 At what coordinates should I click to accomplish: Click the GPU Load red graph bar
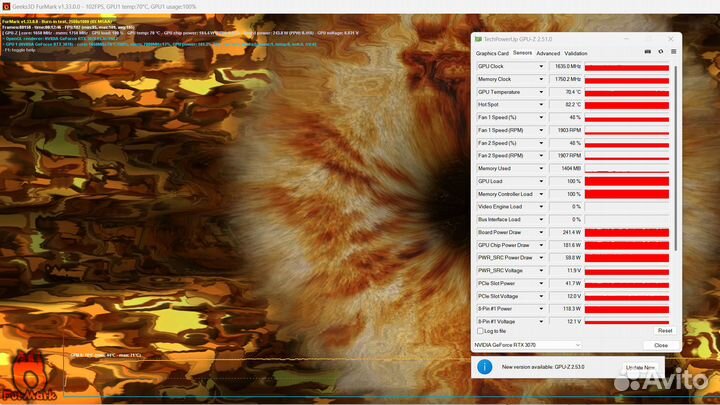click(x=626, y=181)
